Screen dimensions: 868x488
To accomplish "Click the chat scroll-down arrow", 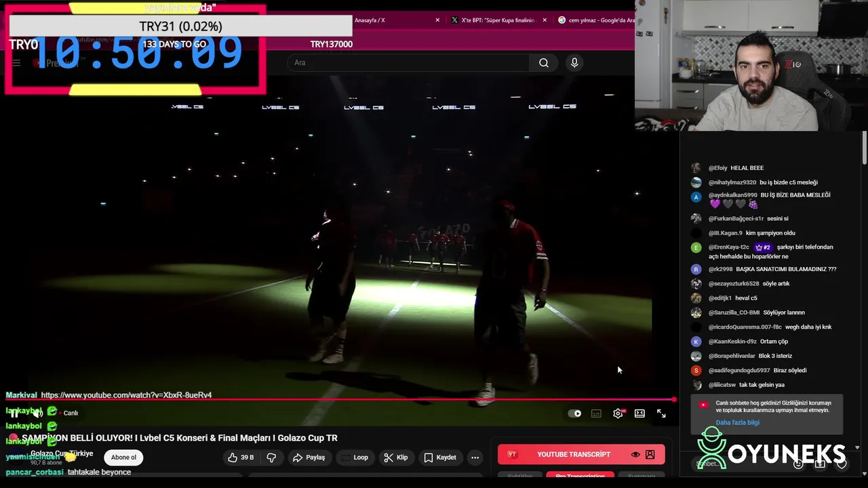I will click(857, 448).
